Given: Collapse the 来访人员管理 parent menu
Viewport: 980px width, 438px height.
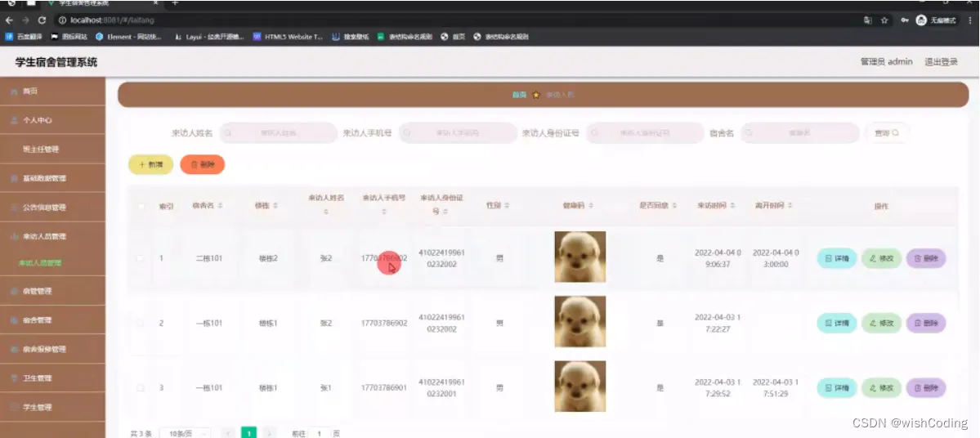Looking at the screenshot, I should [52, 236].
